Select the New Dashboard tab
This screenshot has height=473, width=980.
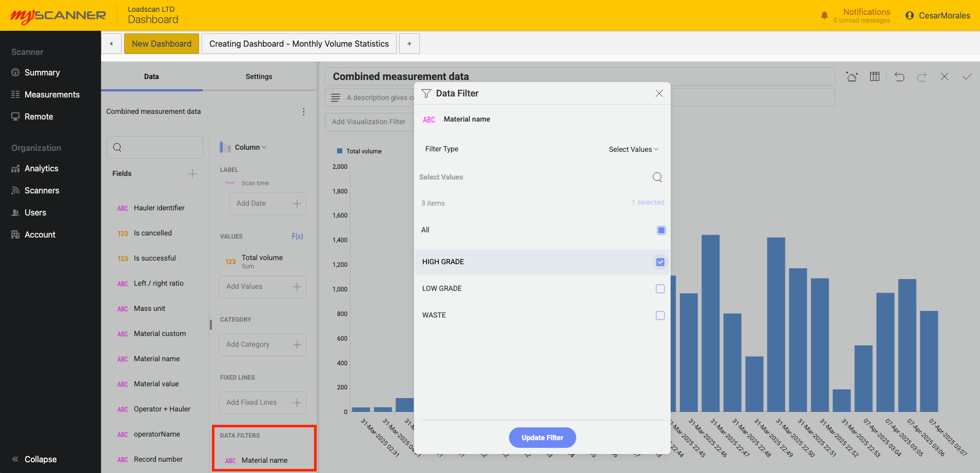[162, 44]
